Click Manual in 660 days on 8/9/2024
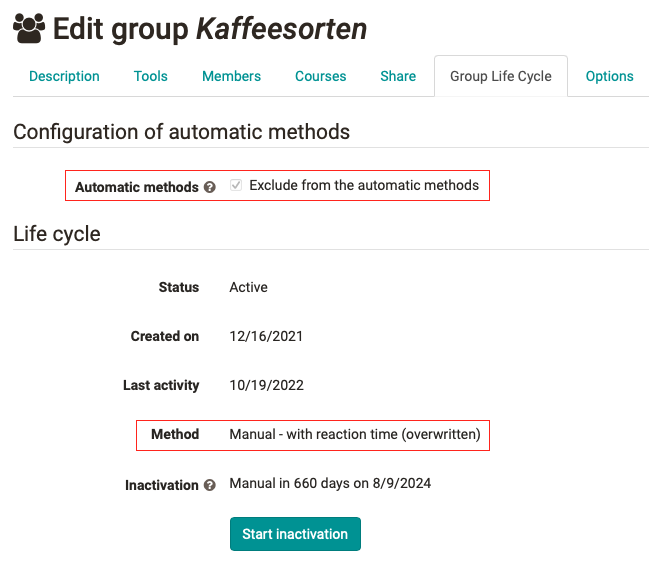649x566 pixels. (330, 483)
